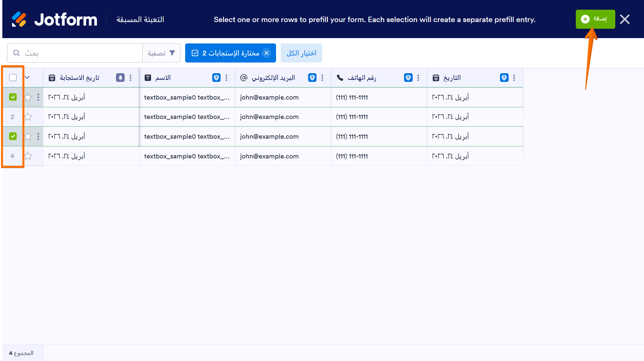644x361 pixels.
Task: Expand the chevron beside the header checkbox
Action: (27, 77)
